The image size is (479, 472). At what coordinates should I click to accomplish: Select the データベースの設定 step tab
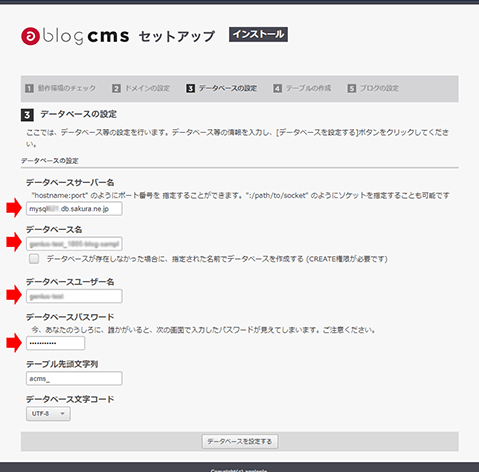[x=222, y=88]
